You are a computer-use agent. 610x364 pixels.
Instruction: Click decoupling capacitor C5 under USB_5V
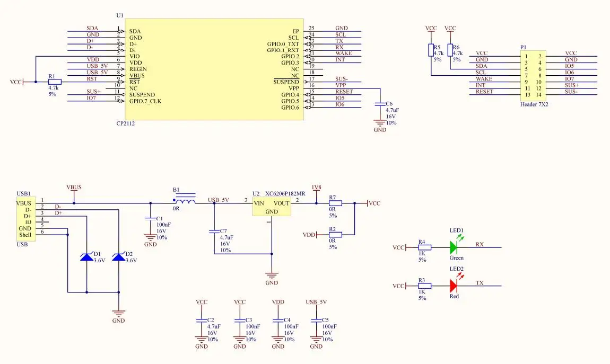tap(317, 321)
